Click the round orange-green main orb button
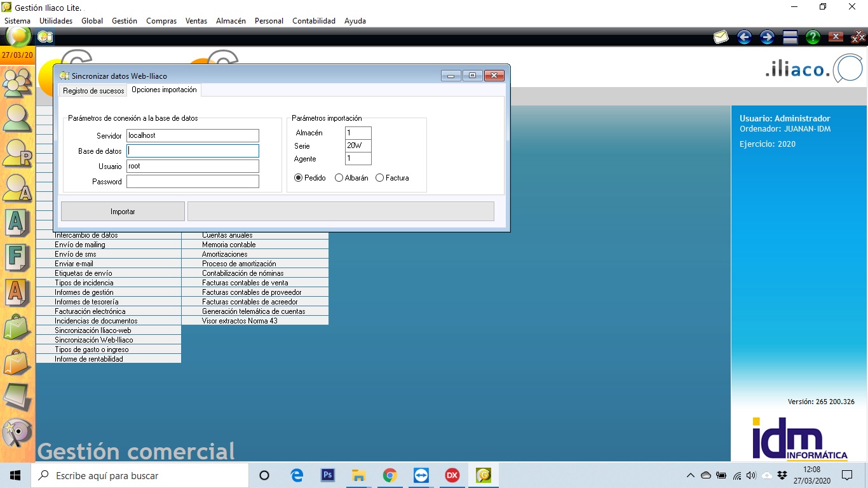The width and height of the screenshot is (868, 488). click(x=18, y=36)
